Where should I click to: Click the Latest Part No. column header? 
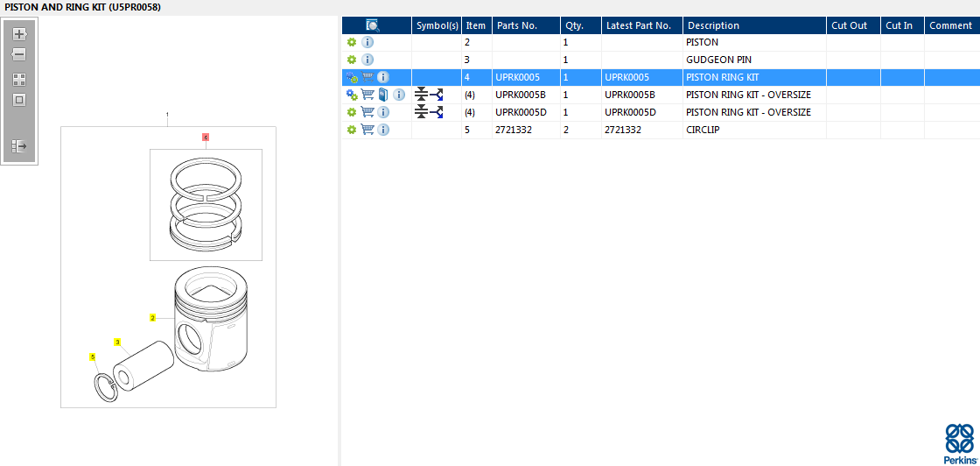pos(642,25)
